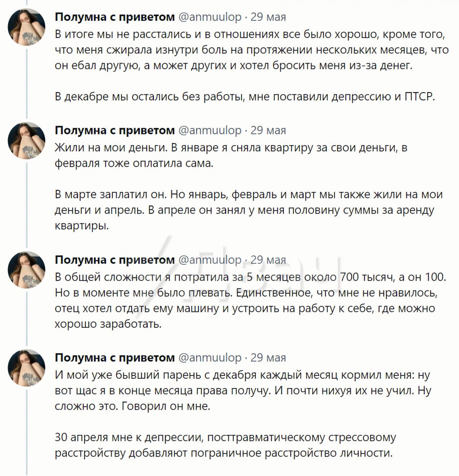Open tweet mentioning "депрессию и ПТСР"

tap(245, 97)
